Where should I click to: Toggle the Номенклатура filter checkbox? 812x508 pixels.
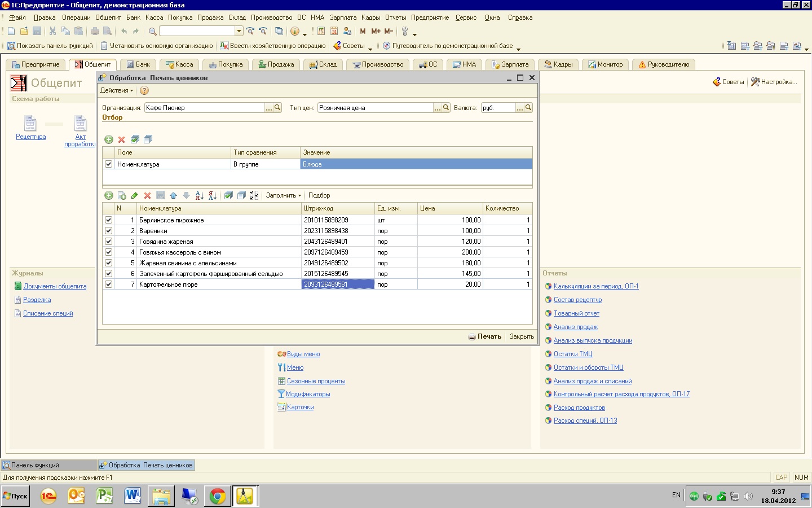[108, 164]
